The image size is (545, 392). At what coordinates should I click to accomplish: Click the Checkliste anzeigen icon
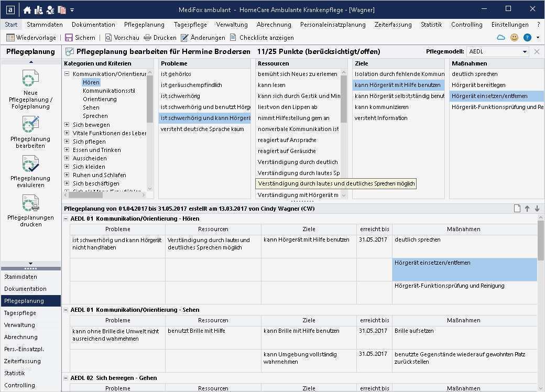tap(233, 37)
